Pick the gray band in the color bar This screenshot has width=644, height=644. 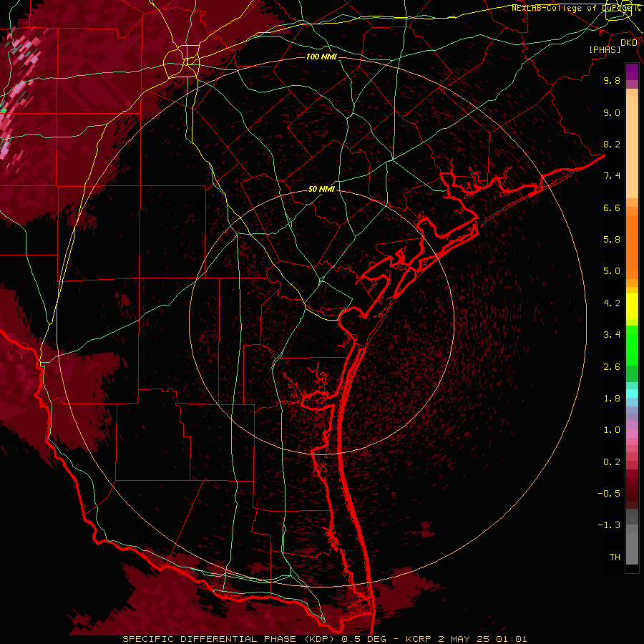click(632, 537)
